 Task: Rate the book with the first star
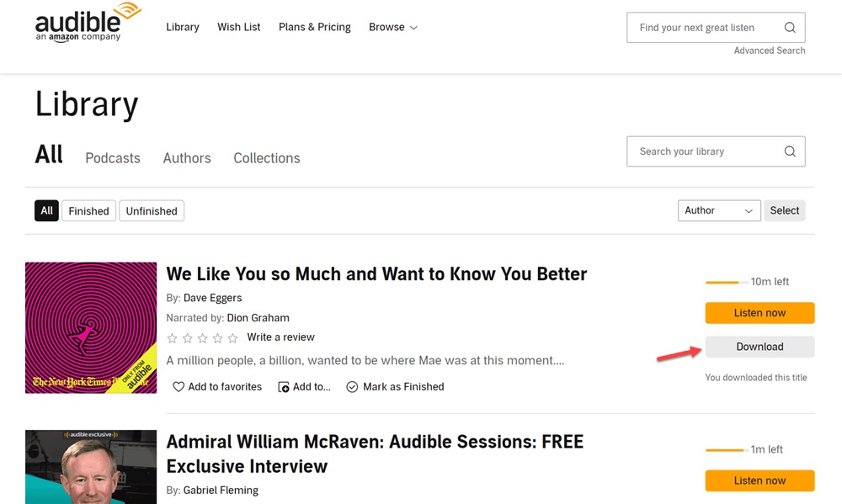pos(172,337)
